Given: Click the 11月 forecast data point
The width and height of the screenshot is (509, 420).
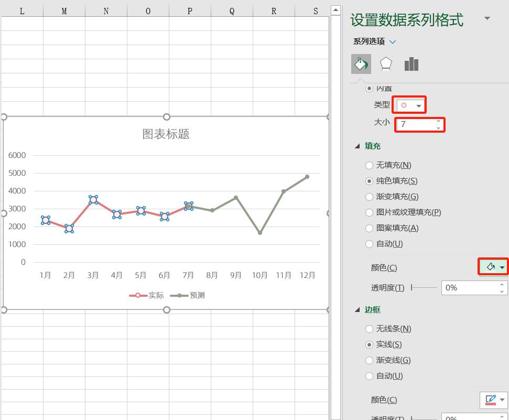Looking at the screenshot, I should coord(284,191).
